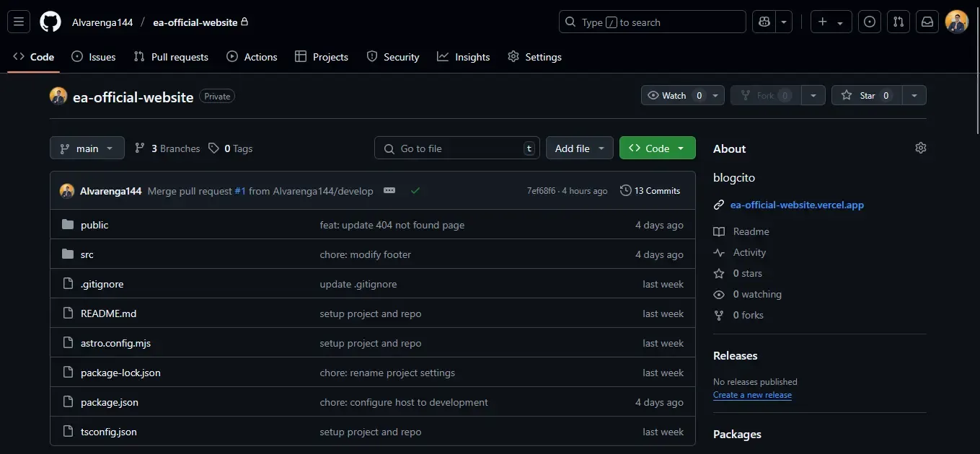Screen dimensions: 980x454
Task: Open the notifications inbox icon
Action: (x=927, y=22)
